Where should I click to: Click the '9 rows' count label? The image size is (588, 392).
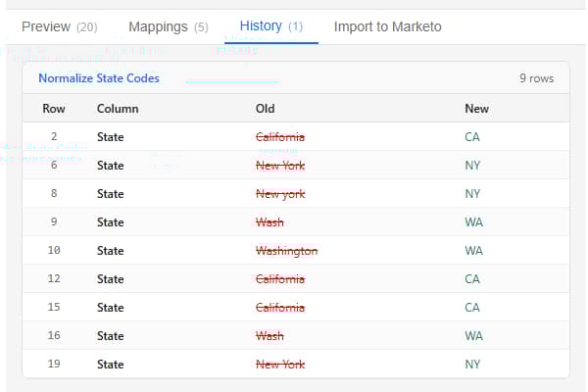(536, 78)
